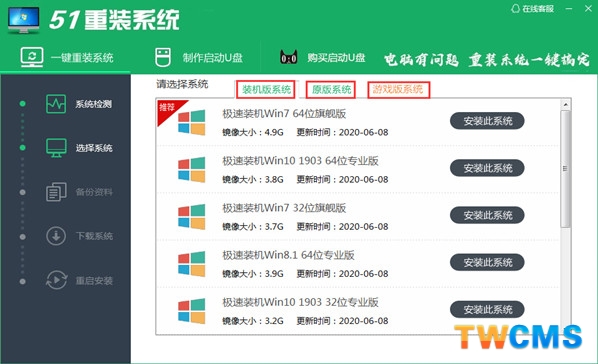Install 极速装机Win10 1903 32位专业版 system
The image size is (598, 364).
(x=487, y=309)
